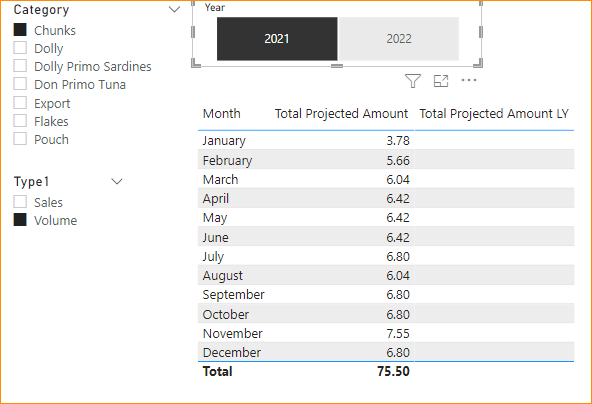Click the Focus mode icon
592x404 pixels.
point(441,81)
